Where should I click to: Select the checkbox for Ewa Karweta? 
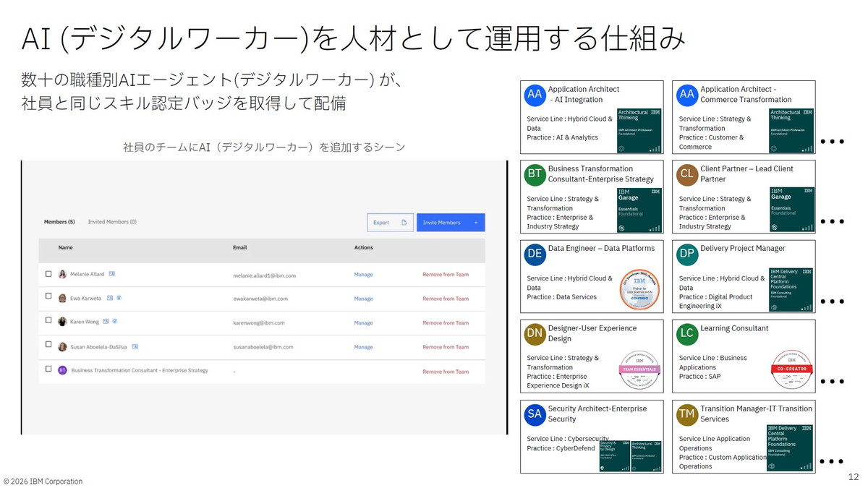coord(48,296)
